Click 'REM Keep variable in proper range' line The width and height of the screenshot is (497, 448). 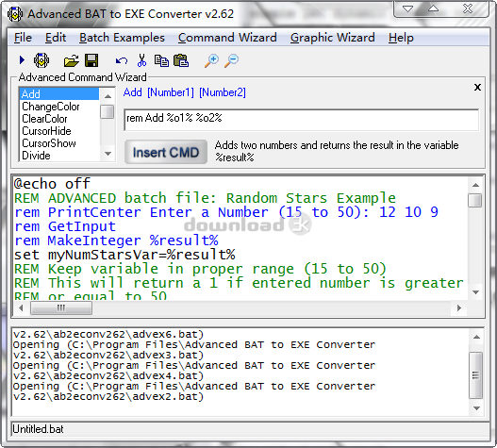[x=200, y=269]
